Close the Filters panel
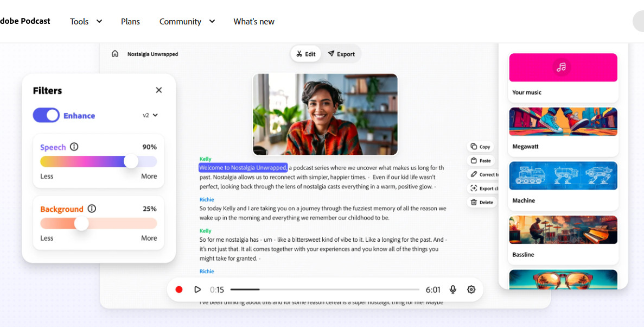Viewport: 644px width, 327px height. click(159, 90)
